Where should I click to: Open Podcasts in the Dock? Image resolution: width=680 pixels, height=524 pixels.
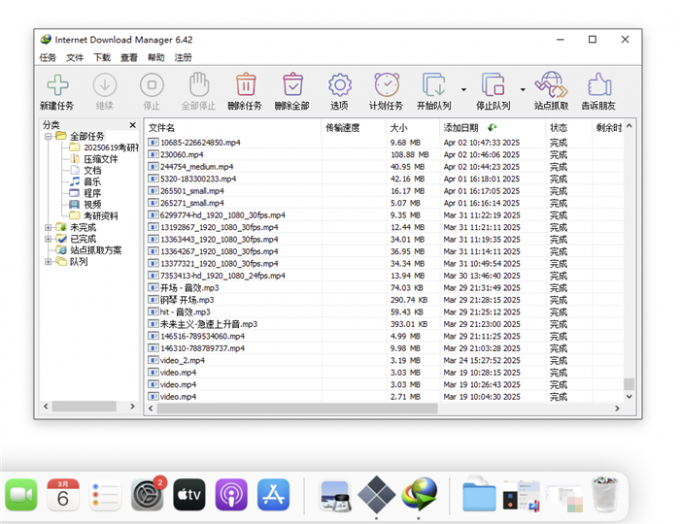tap(231, 495)
